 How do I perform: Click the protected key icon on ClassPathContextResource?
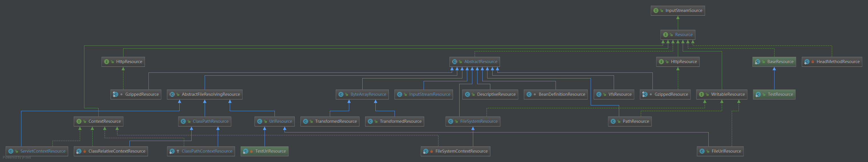(178, 151)
